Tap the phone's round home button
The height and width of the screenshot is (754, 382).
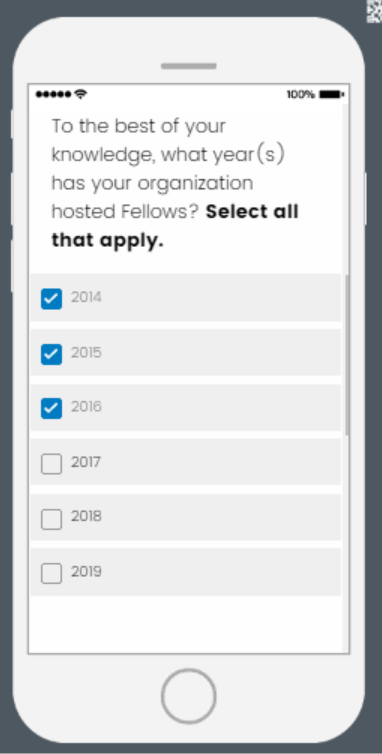(x=189, y=696)
